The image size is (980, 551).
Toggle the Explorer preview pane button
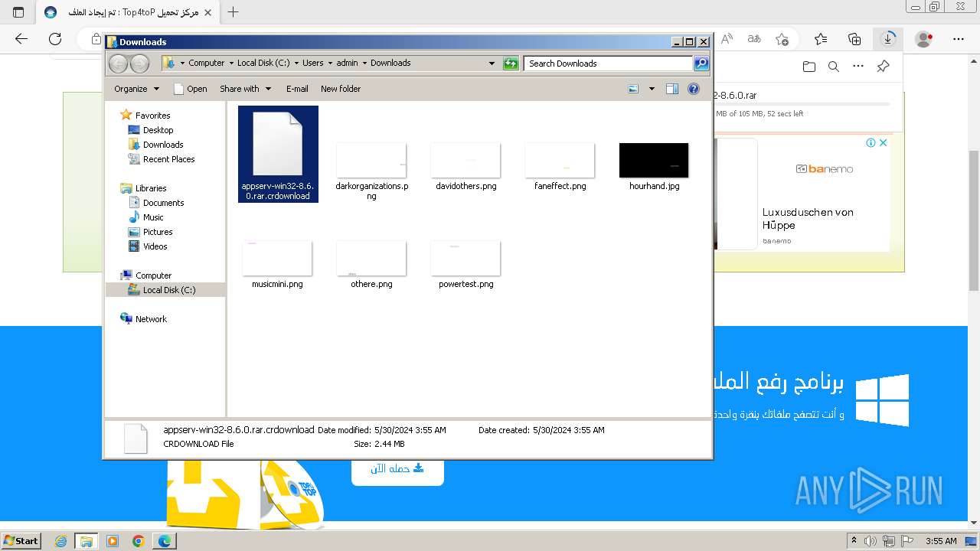tap(672, 89)
